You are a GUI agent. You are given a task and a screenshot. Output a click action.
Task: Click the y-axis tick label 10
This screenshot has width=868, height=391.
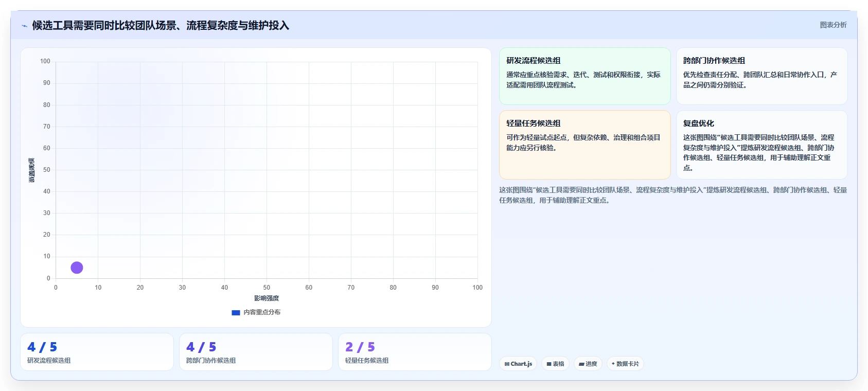pos(47,256)
